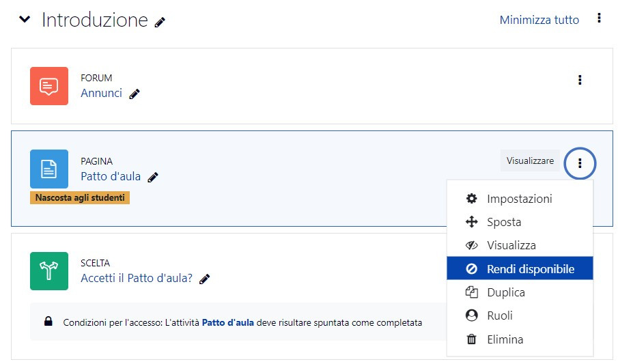
Task: Click the Minimizza tutto link
Action: click(539, 20)
